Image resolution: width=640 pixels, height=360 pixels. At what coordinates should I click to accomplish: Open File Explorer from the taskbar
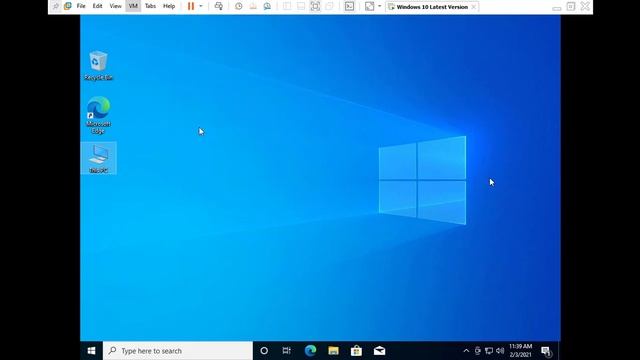[x=333, y=351]
